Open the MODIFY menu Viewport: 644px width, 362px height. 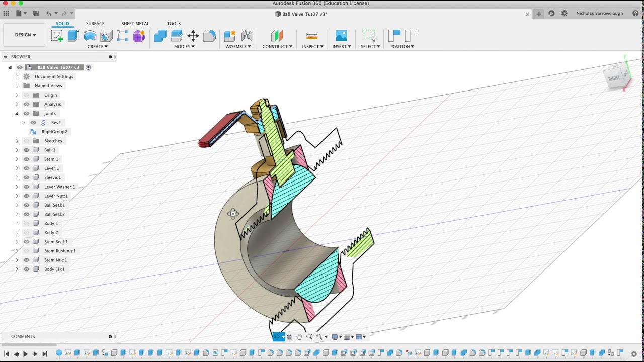click(184, 47)
